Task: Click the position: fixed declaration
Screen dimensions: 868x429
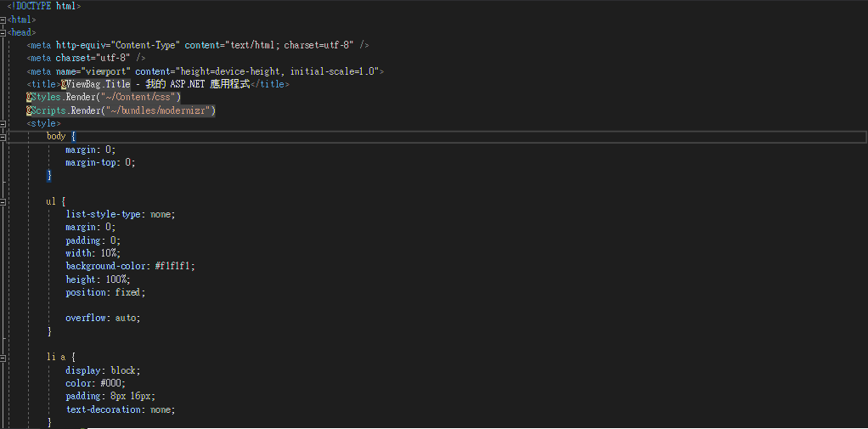Action: tap(105, 292)
